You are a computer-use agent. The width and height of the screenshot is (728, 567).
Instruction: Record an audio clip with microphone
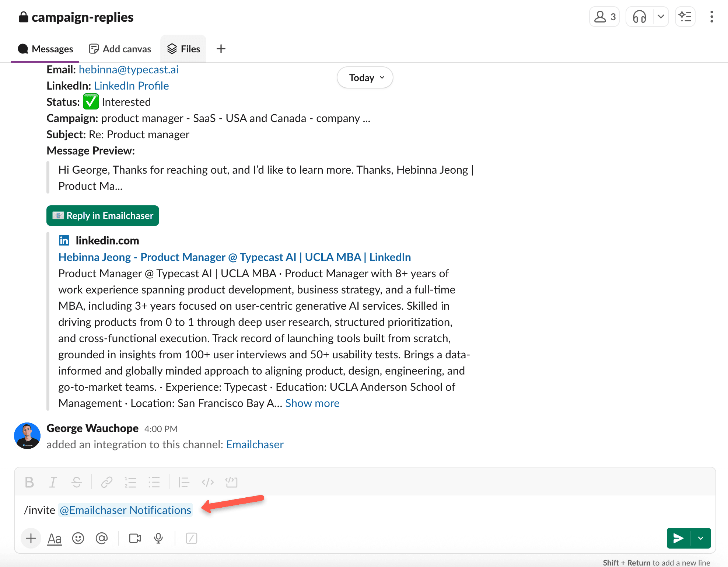(x=158, y=539)
